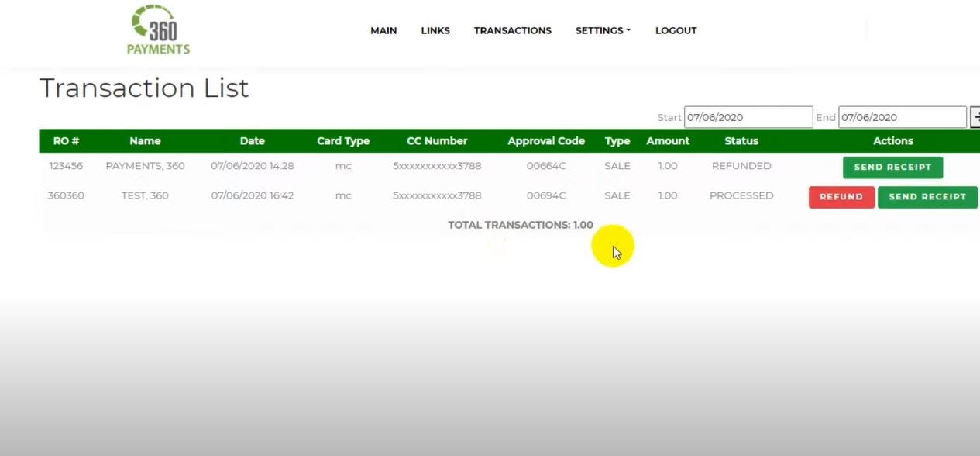The image size is (980, 456).
Task: Send receipt for the TEST, 360 transaction
Action: (x=927, y=197)
